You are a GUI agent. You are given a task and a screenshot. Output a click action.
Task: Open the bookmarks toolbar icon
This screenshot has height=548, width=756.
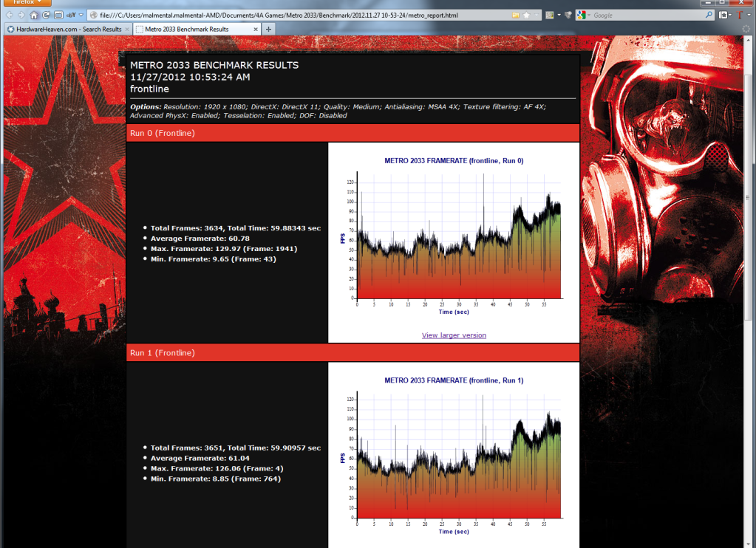tap(723, 15)
